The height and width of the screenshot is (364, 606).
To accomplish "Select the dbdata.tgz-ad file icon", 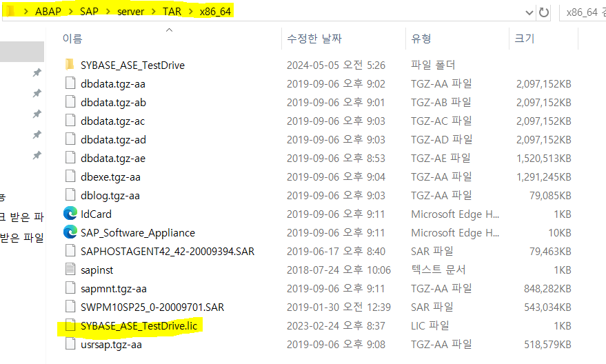I will (70, 139).
